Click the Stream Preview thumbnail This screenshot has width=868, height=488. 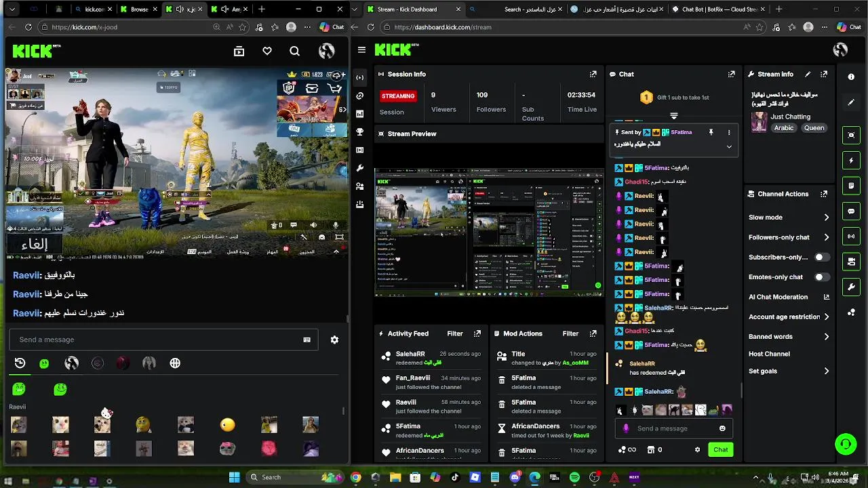click(x=489, y=232)
